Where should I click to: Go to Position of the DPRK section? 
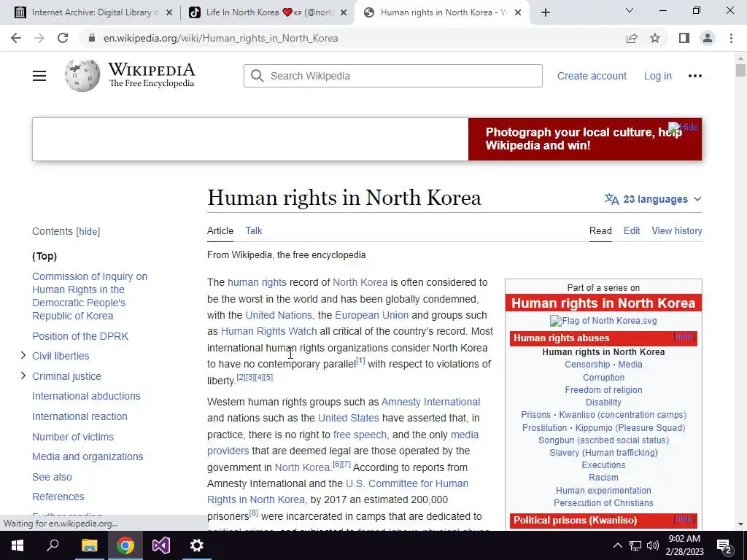tap(80, 335)
